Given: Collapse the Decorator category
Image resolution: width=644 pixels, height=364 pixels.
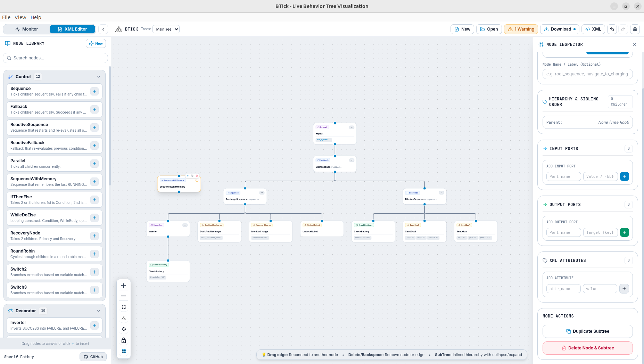Looking at the screenshot, I should (x=99, y=311).
